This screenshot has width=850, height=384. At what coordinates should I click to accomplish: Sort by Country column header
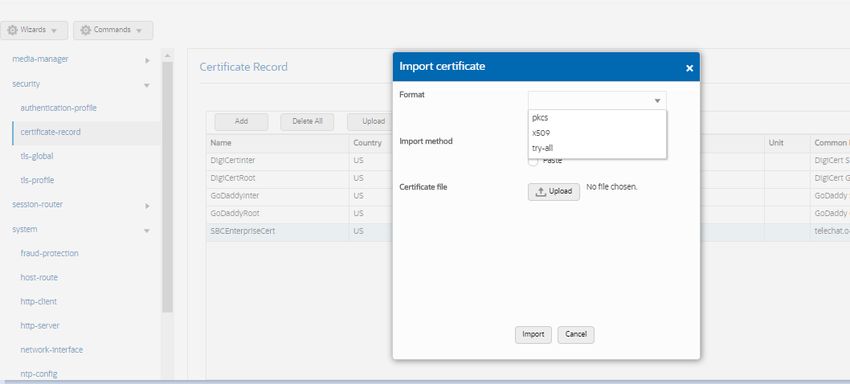(370, 143)
